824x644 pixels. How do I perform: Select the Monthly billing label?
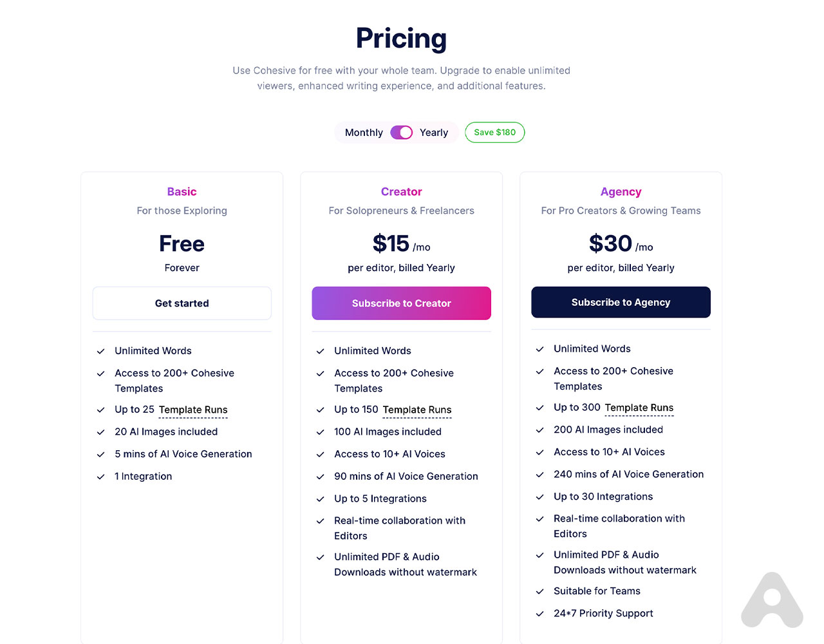(364, 133)
